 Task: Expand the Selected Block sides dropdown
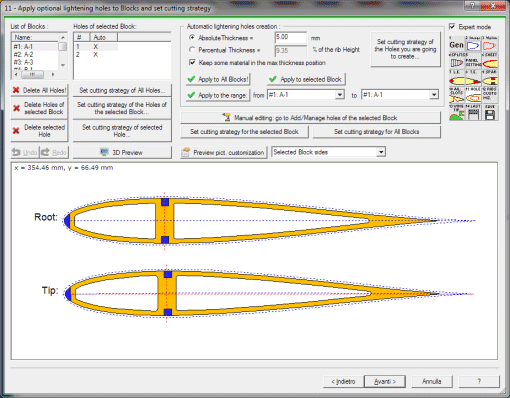(x=381, y=152)
